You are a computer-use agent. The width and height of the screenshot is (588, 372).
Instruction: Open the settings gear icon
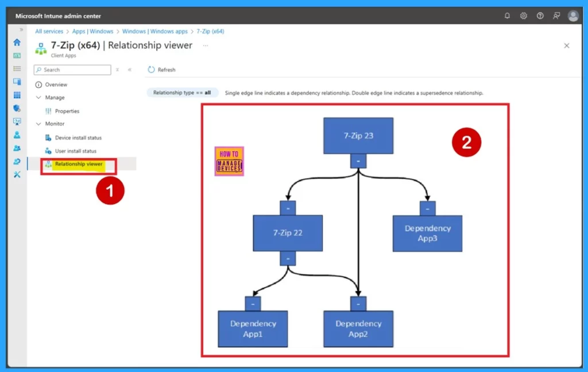pyautogui.click(x=524, y=16)
